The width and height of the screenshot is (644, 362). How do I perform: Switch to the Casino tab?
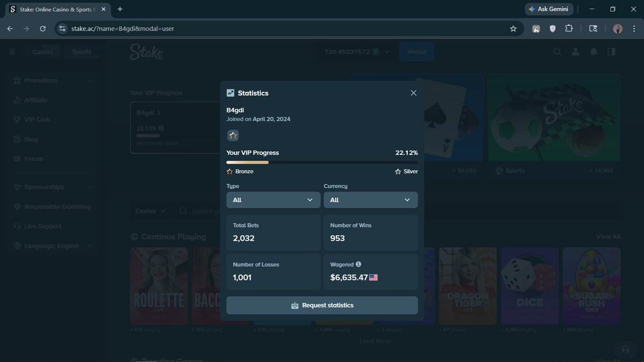(42, 52)
